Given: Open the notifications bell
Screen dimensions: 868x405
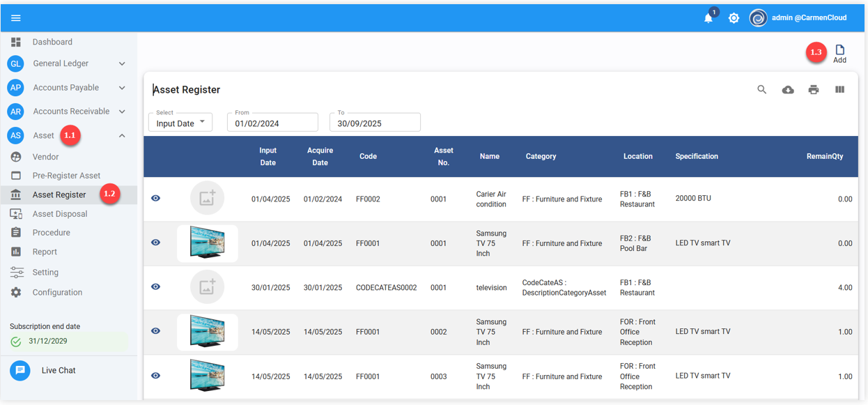Looking at the screenshot, I should click(x=708, y=18).
